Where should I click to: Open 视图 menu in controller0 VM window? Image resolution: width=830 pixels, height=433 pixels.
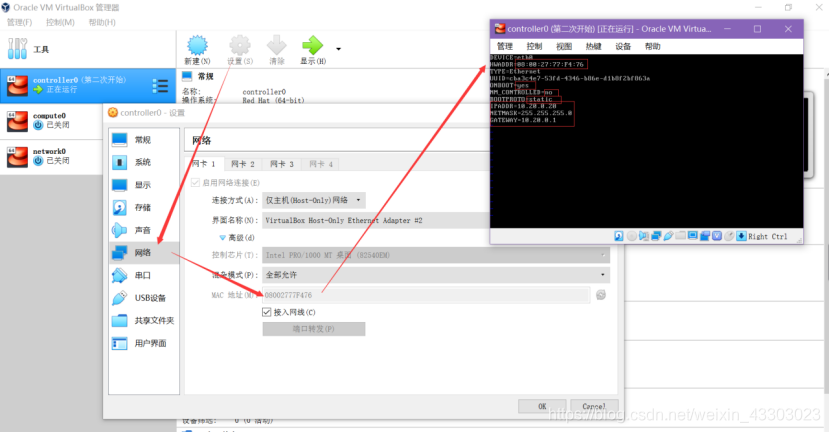[x=564, y=46]
